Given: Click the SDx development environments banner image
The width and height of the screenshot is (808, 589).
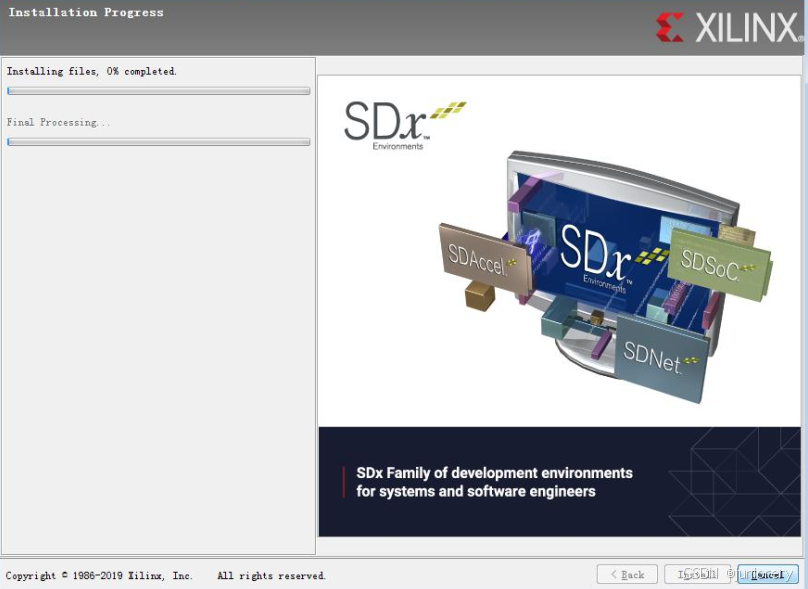Looking at the screenshot, I should pos(560,306).
